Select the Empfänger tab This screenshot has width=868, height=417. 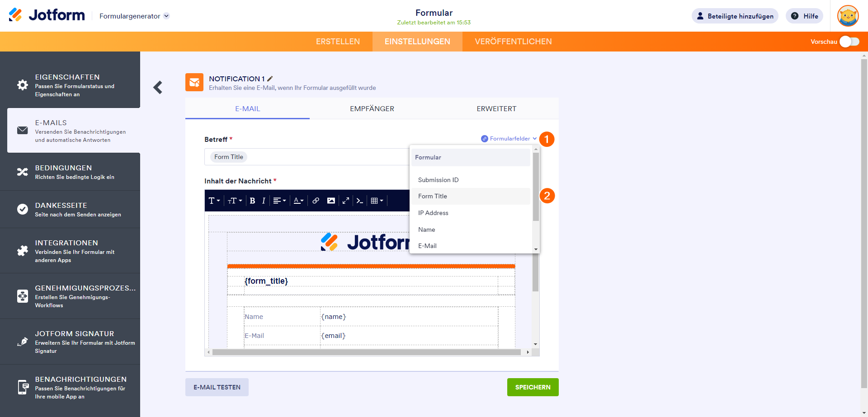pyautogui.click(x=372, y=109)
